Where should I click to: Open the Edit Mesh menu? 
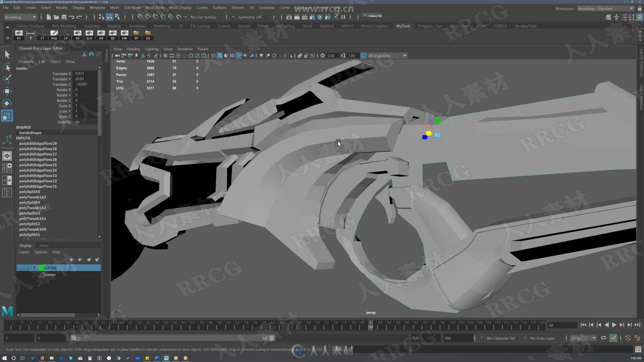coord(132,7)
